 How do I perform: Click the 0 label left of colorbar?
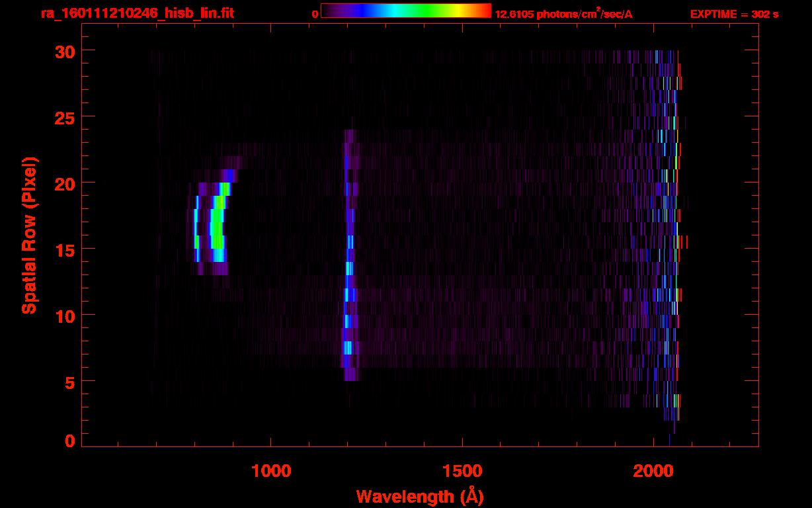(x=315, y=14)
